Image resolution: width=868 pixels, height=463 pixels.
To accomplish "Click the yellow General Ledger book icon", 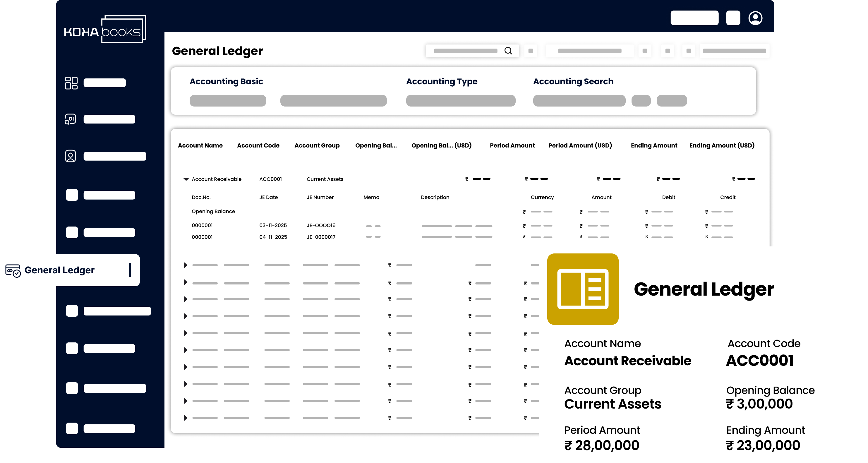I will tap(583, 289).
